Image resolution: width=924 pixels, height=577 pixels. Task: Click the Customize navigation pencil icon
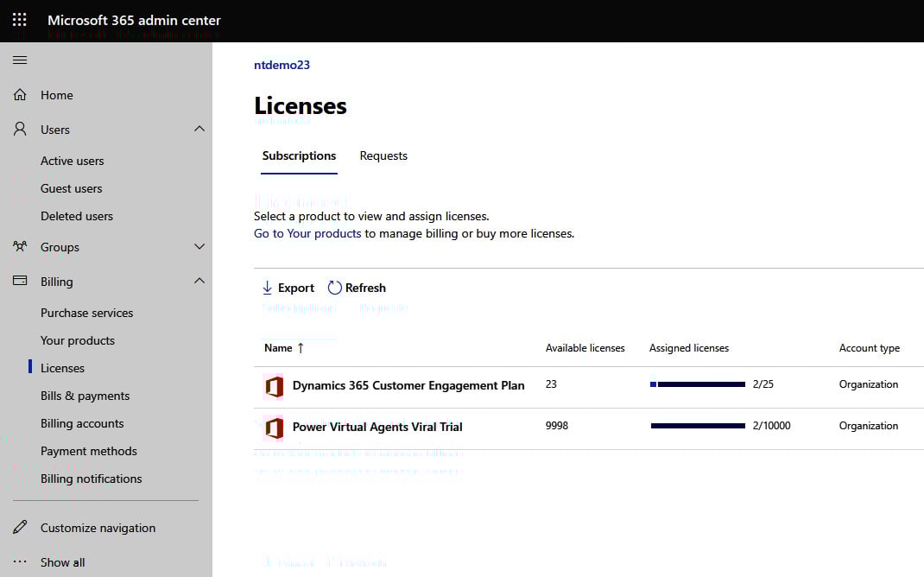[20, 527]
